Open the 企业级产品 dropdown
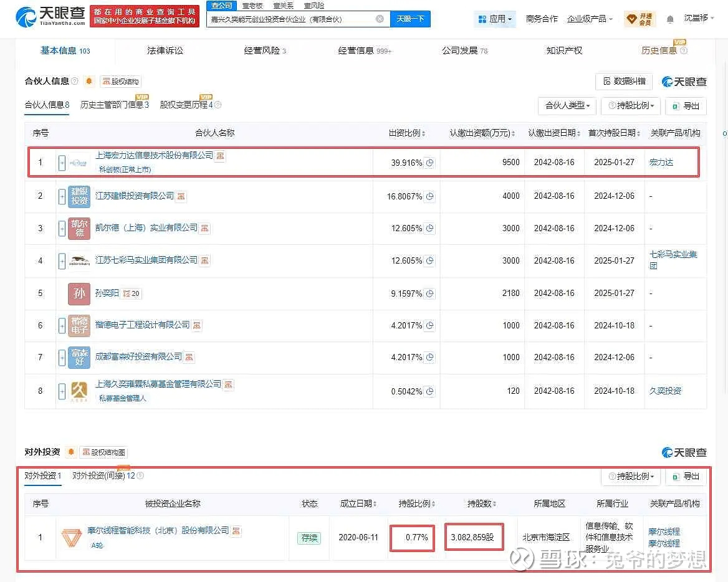 pos(590,19)
